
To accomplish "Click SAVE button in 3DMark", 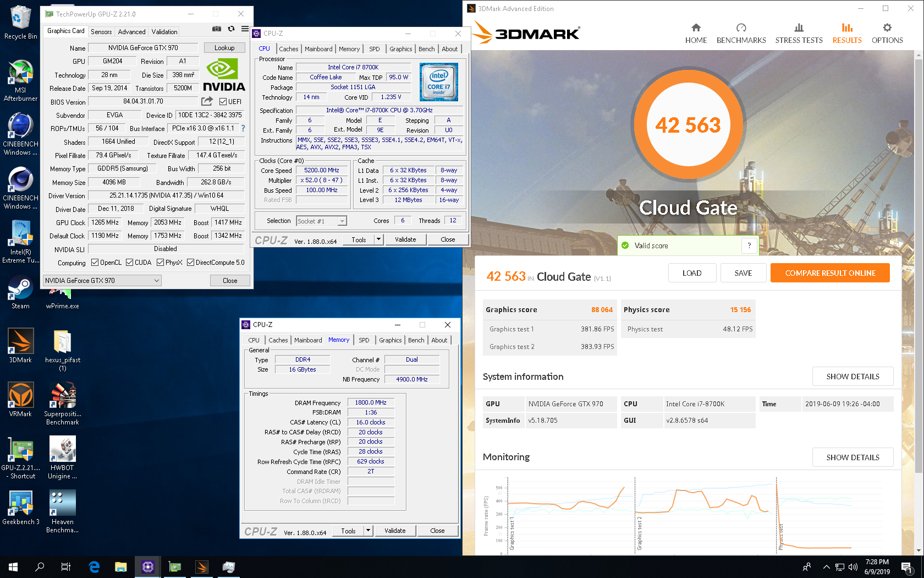I will (x=743, y=273).
